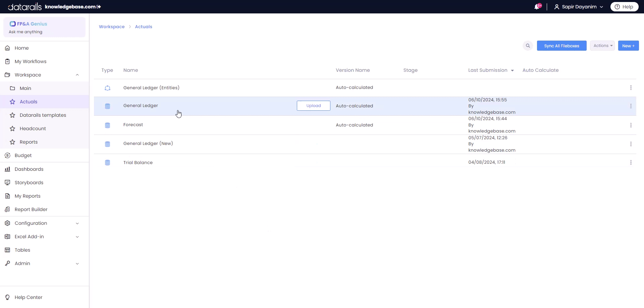The width and height of the screenshot is (644, 308).
Task: Open the Actions dropdown
Action: 602,46
